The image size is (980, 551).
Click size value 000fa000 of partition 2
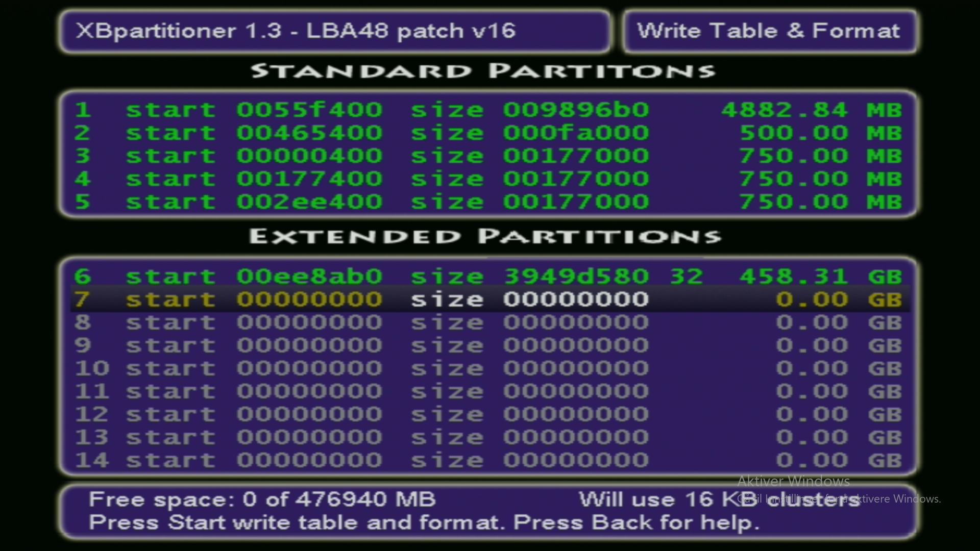[576, 133]
